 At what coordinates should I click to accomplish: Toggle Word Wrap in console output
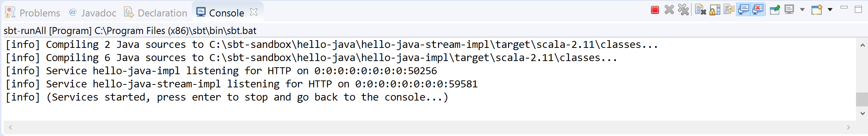(x=729, y=10)
